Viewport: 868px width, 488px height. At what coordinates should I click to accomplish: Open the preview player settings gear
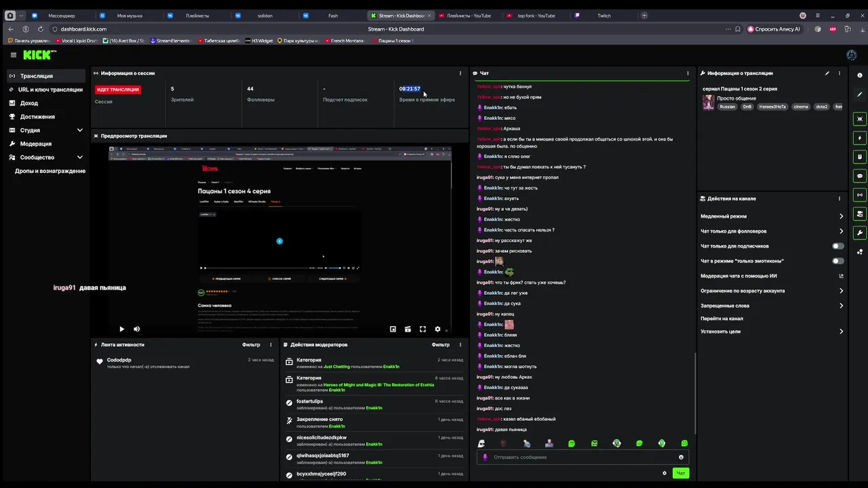437,329
